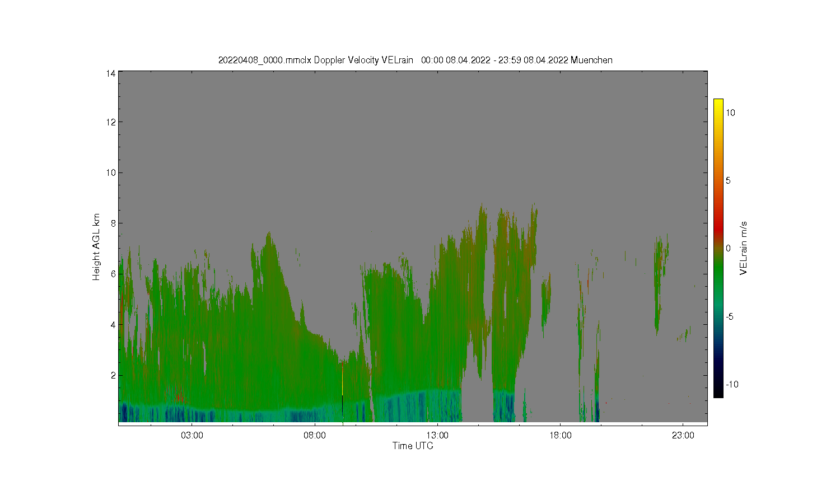Click the height tick label 2
Screen dimensions: 840x504
(113, 375)
